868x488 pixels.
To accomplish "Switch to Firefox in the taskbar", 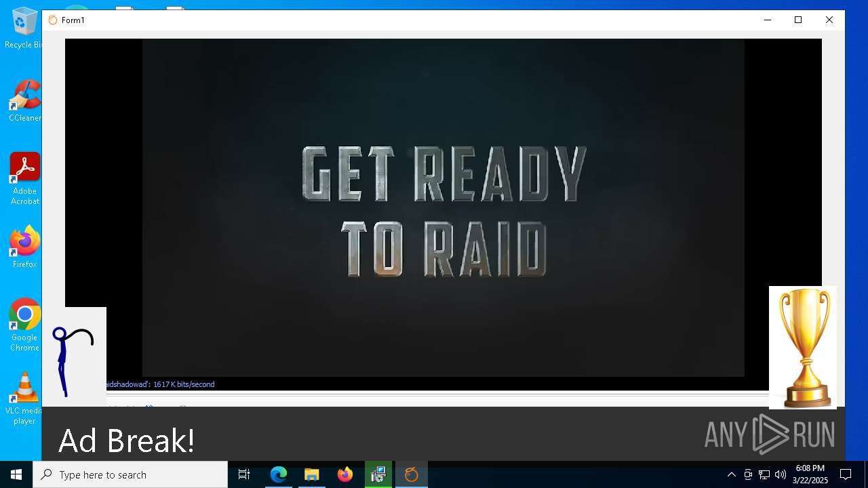I will coord(345,474).
